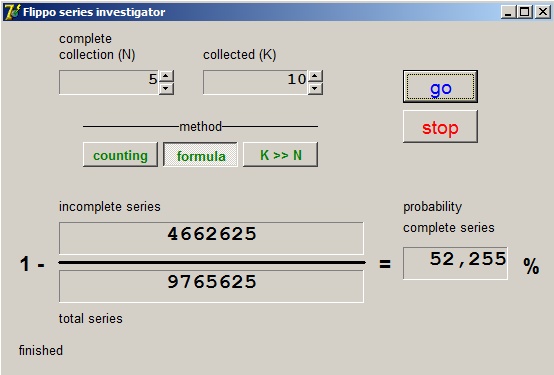Increase the collected (K) value

[x=315, y=76]
